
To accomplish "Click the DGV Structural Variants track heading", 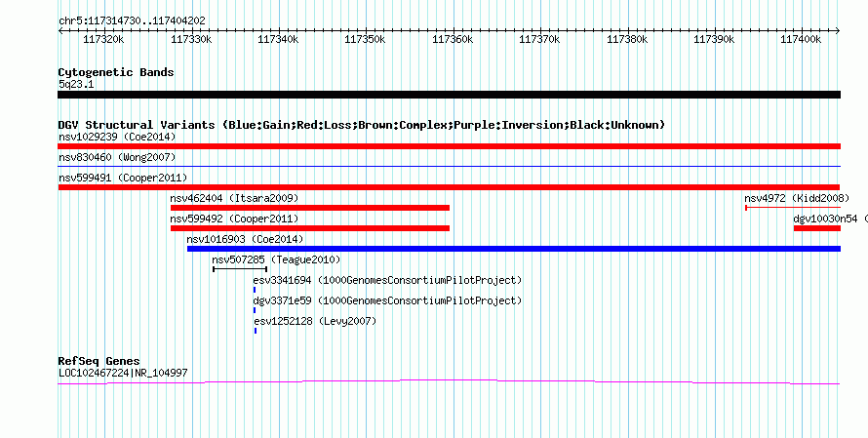I will click(362, 125).
